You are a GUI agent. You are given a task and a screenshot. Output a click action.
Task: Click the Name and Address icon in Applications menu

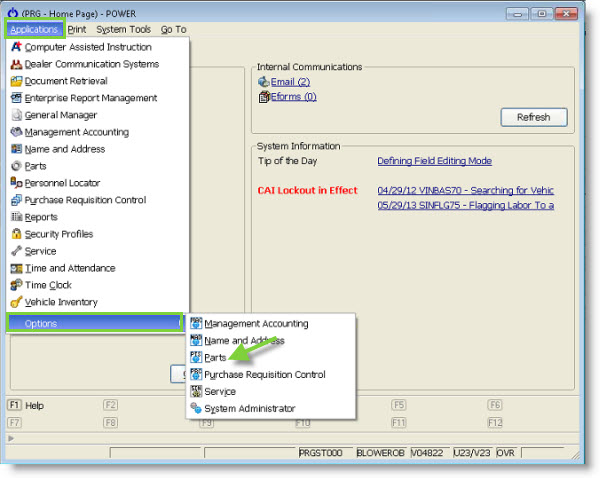[x=16, y=149]
